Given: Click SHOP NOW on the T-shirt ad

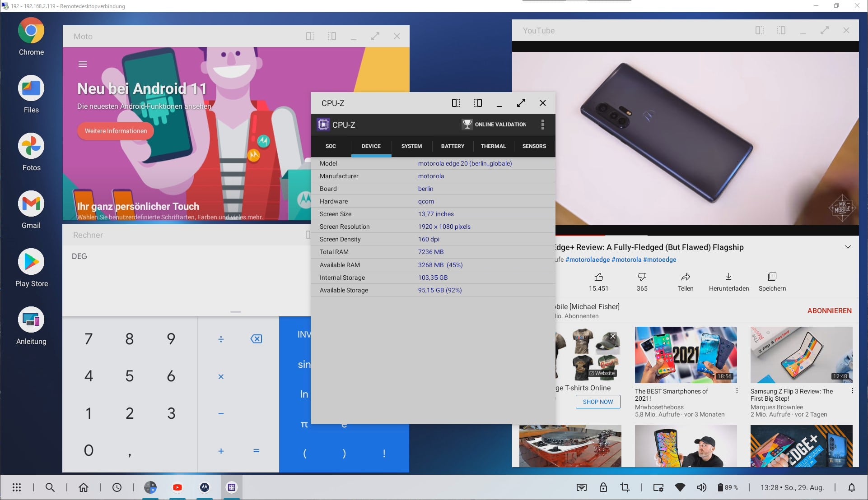Looking at the screenshot, I should 598,402.
